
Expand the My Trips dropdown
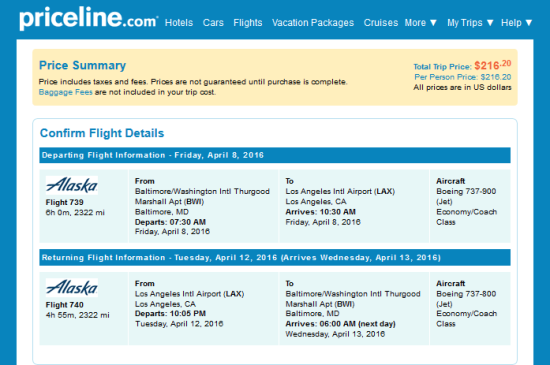(470, 23)
